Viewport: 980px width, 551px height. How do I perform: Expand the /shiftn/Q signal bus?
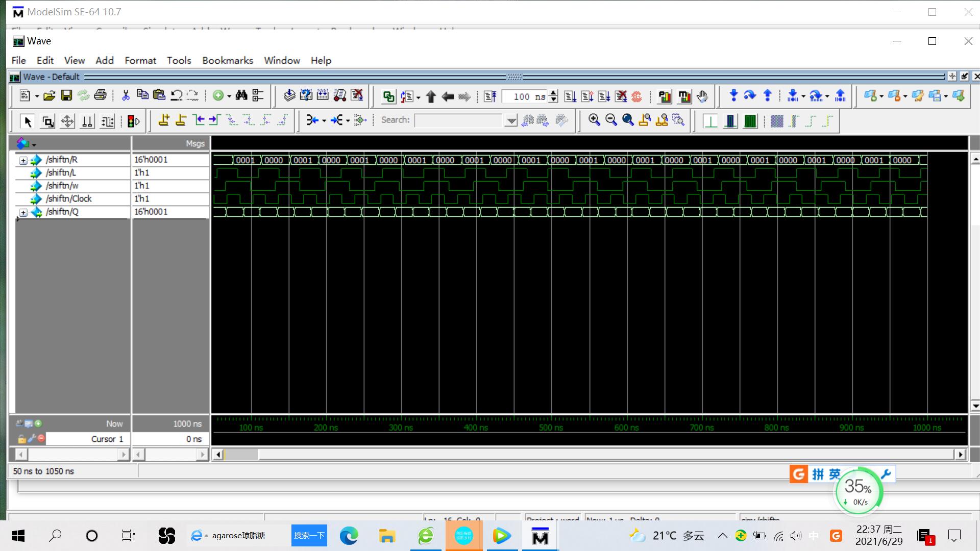[x=23, y=212]
